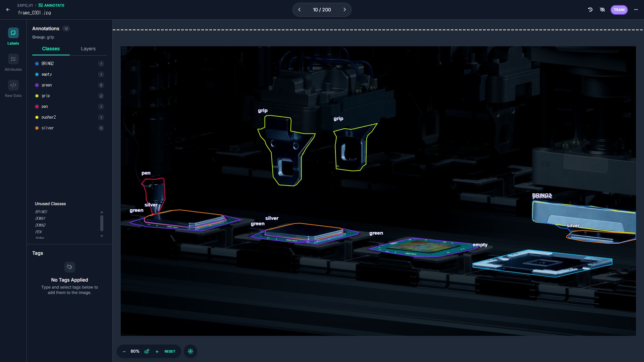
Task: Open the Attributes panel
Action: point(13,59)
